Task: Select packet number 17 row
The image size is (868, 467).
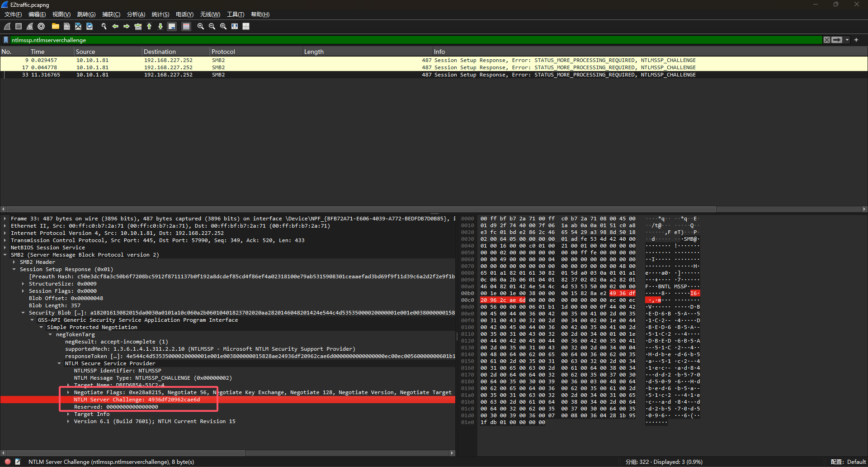Action: tap(434, 67)
